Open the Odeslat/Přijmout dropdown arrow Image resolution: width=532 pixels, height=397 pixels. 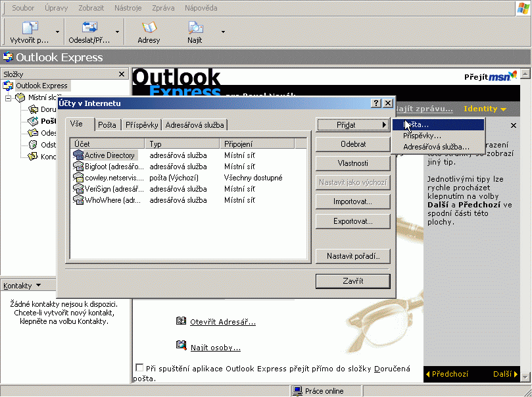(118, 32)
